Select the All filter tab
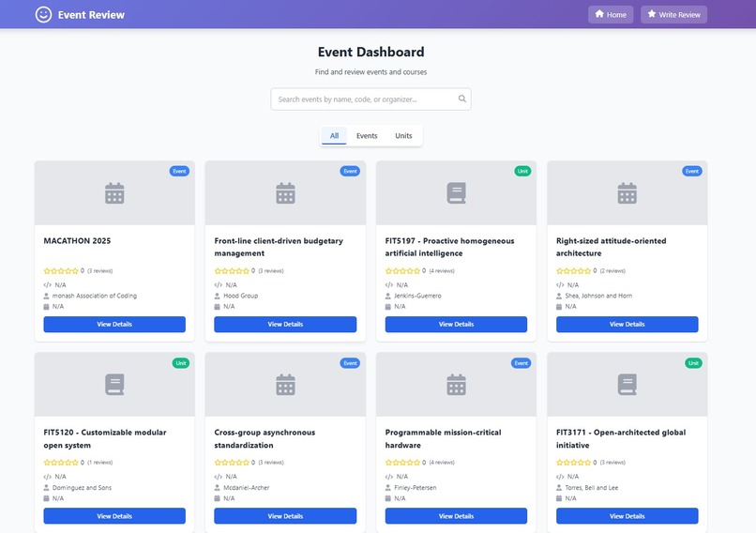This screenshot has height=533, width=756. tap(334, 136)
